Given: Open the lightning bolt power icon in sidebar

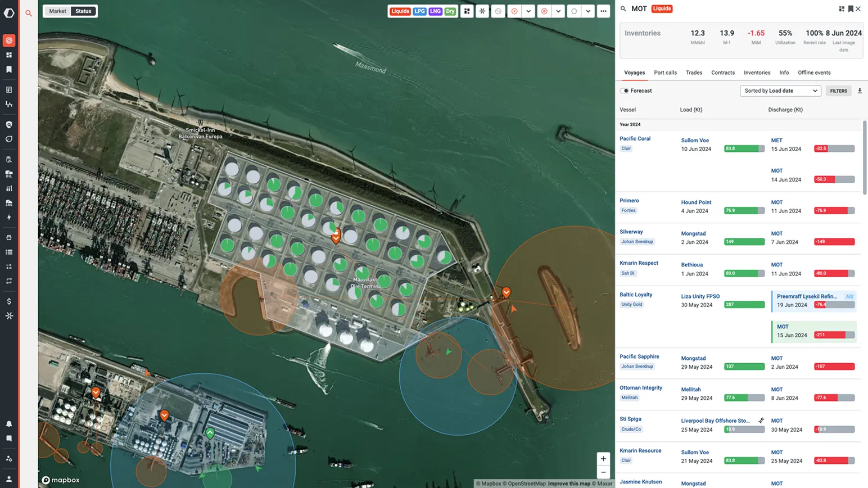Looking at the screenshot, I should tap(9, 218).
